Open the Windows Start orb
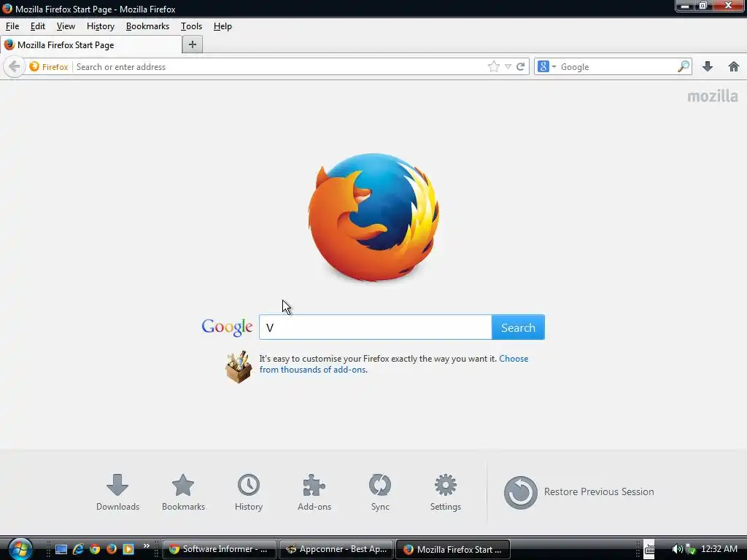Image resolution: width=747 pixels, height=560 pixels. (x=20, y=549)
